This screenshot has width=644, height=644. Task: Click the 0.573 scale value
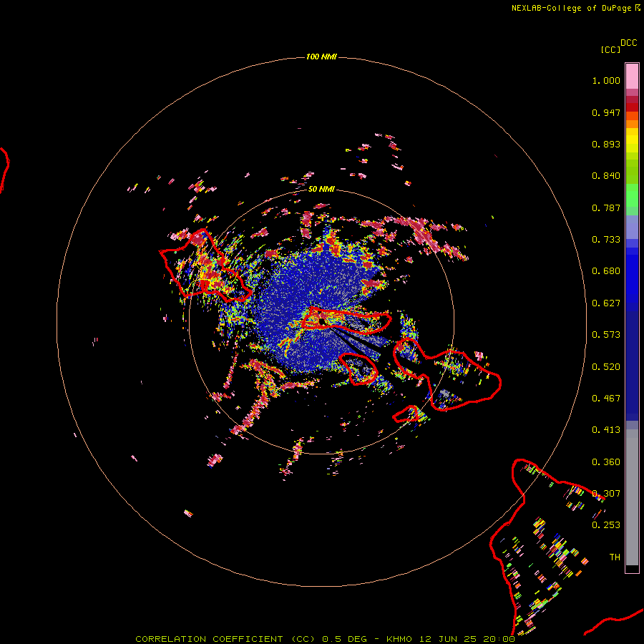pyautogui.click(x=606, y=335)
